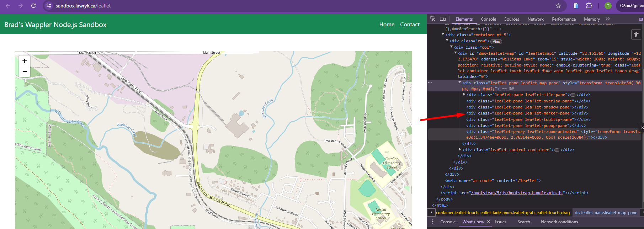The image size is (644, 229).
Task: Switch to the Elements tab
Action: click(464, 19)
